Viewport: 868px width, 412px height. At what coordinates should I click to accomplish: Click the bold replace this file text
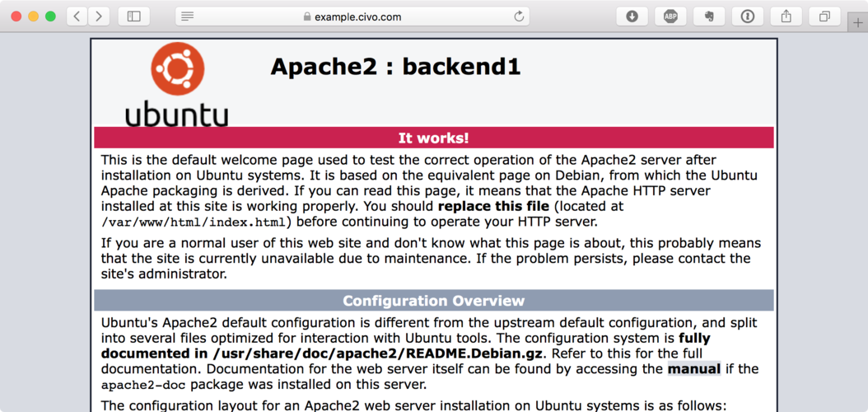tap(494, 207)
